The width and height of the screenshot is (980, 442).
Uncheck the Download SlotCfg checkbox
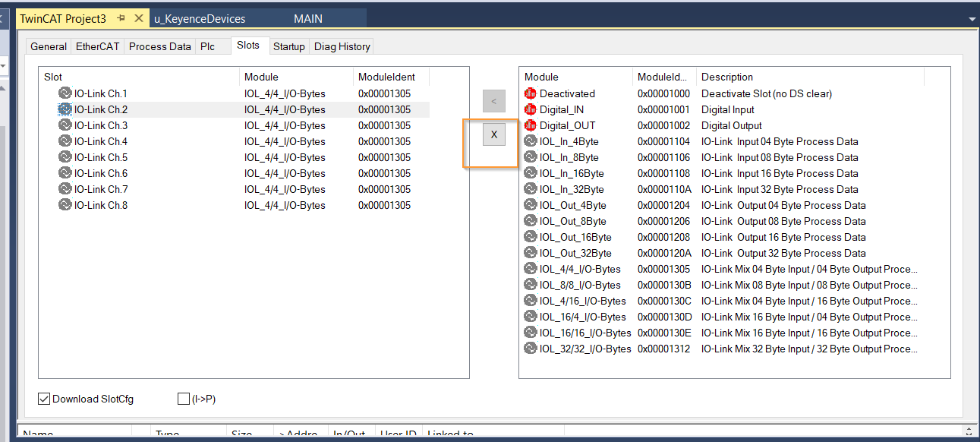[x=44, y=399]
